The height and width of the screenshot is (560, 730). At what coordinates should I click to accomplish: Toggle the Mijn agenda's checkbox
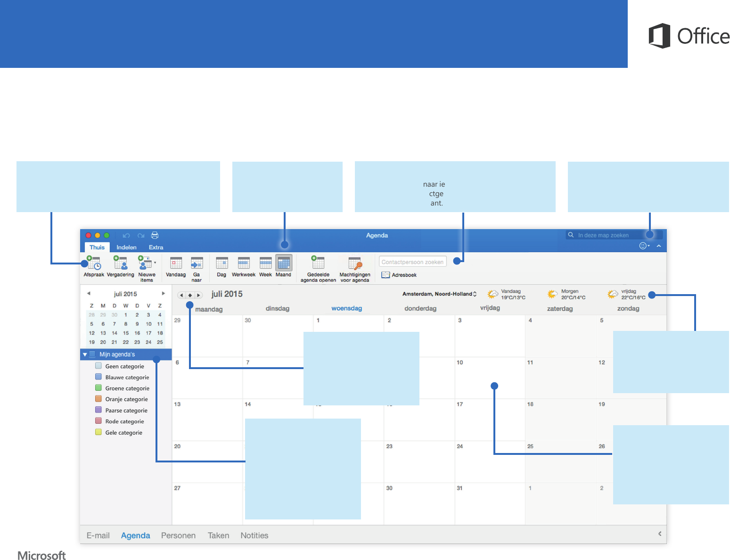tap(92, 354)
